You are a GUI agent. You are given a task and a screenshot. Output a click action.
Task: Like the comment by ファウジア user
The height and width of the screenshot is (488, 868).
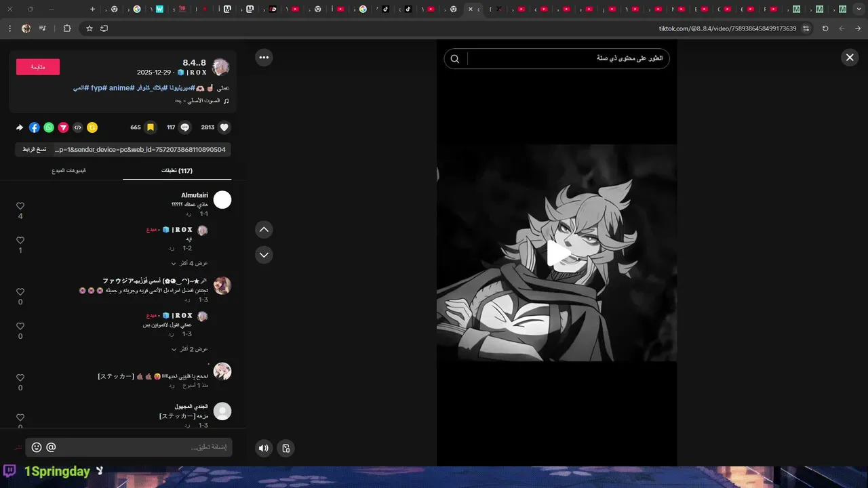point(20,292)
